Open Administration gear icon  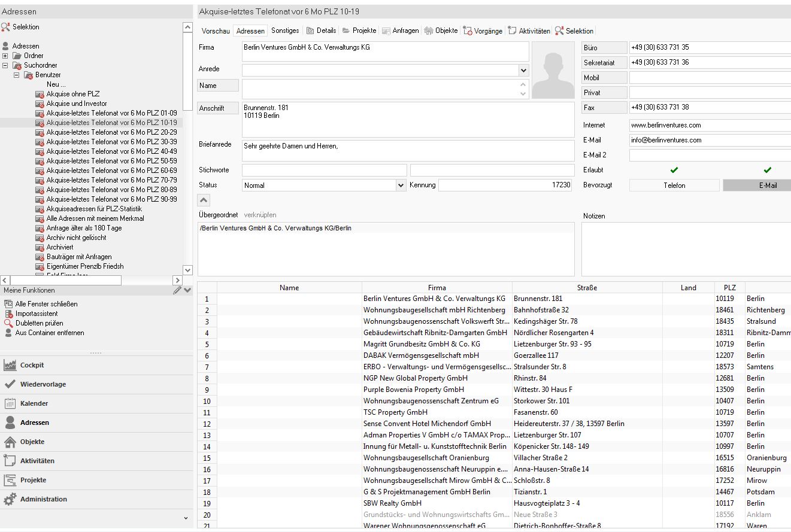pos(10,499)
